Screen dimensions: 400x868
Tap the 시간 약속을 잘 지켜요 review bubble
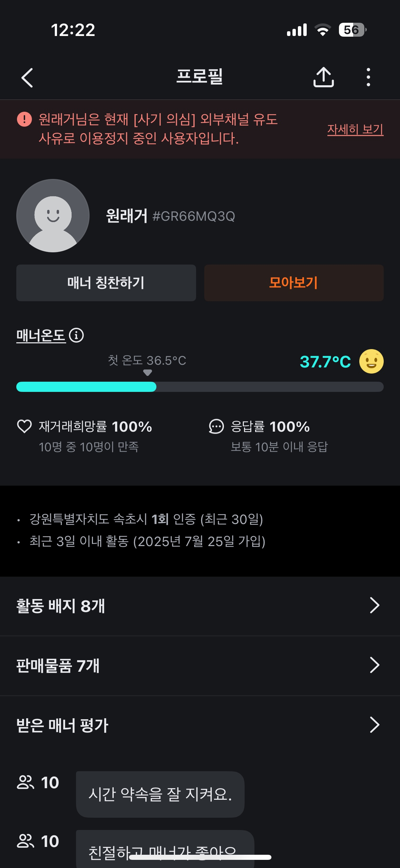160,794
